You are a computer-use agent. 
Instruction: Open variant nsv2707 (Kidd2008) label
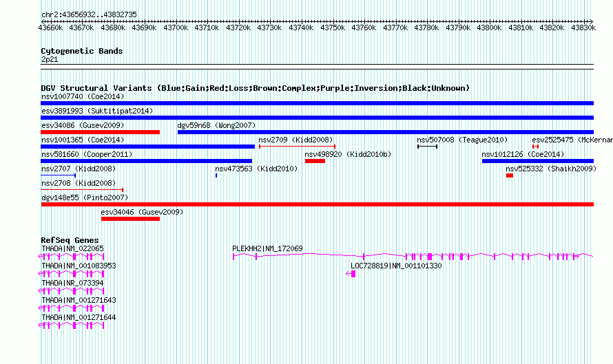click(x=79, y=169)
